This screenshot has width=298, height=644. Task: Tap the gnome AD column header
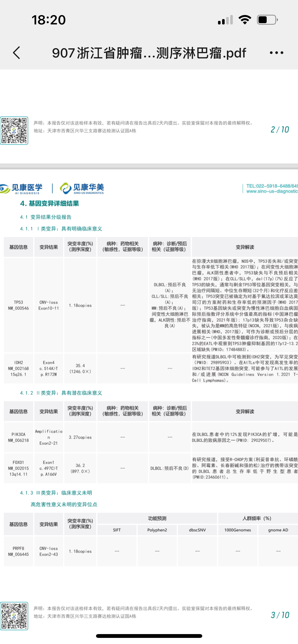[278, 530]
